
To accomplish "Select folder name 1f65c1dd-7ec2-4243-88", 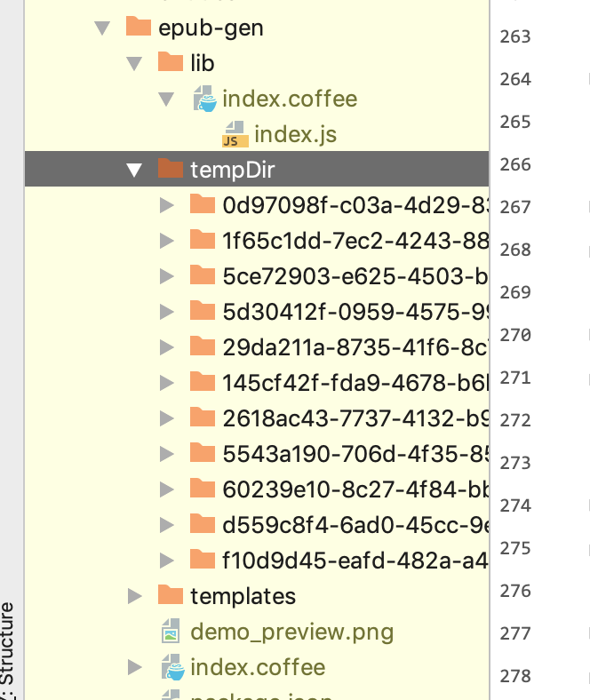I will click(x=355, y=241).
